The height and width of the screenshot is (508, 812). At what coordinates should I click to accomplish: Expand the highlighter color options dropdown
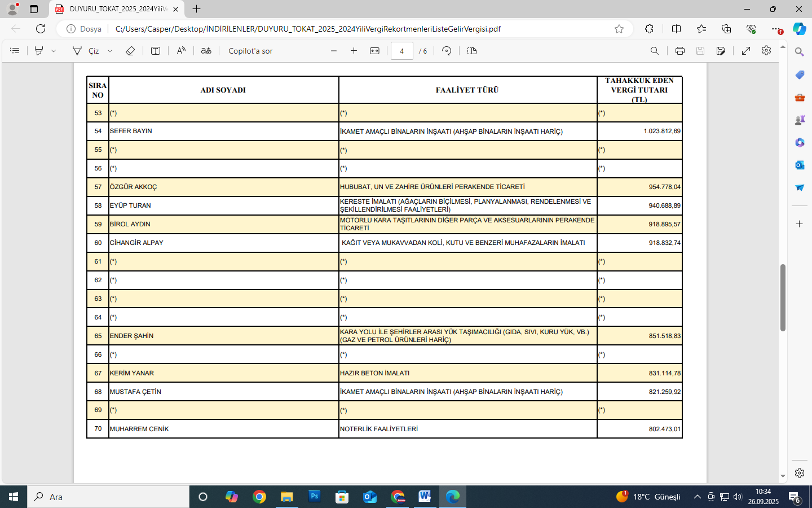point(54,51)
